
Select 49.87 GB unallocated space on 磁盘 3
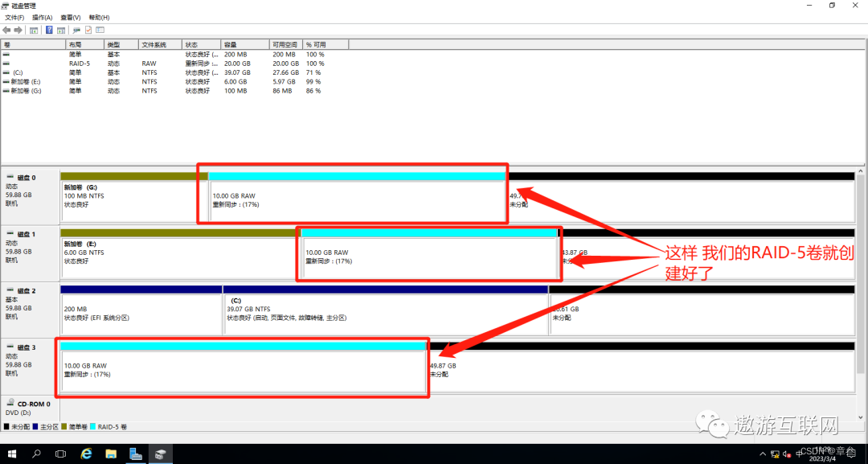641,367
